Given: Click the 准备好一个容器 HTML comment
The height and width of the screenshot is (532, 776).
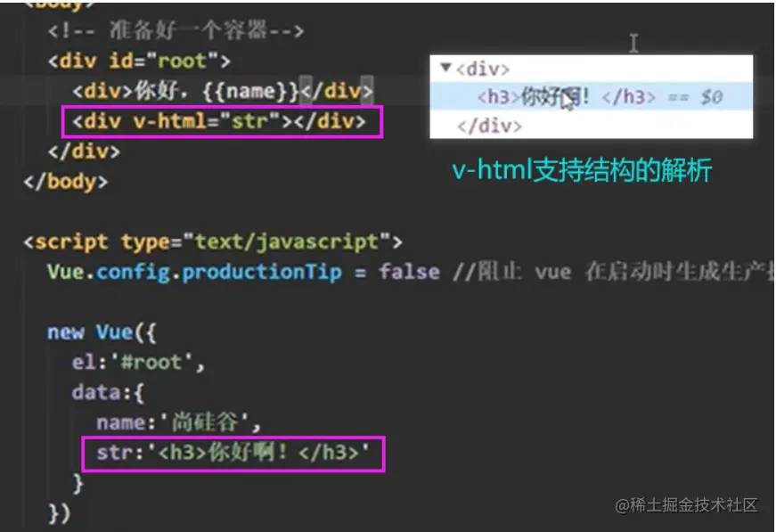Looking at the screenshot, I should coord(176,31).
